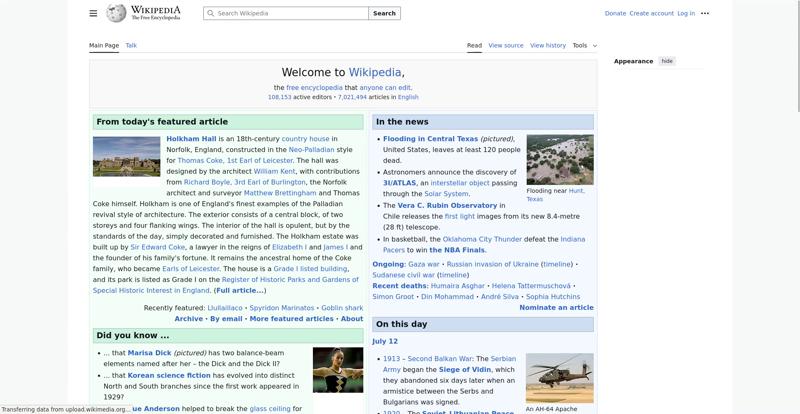
Task: Open the View source tab
Action: [x=506, y=45]
